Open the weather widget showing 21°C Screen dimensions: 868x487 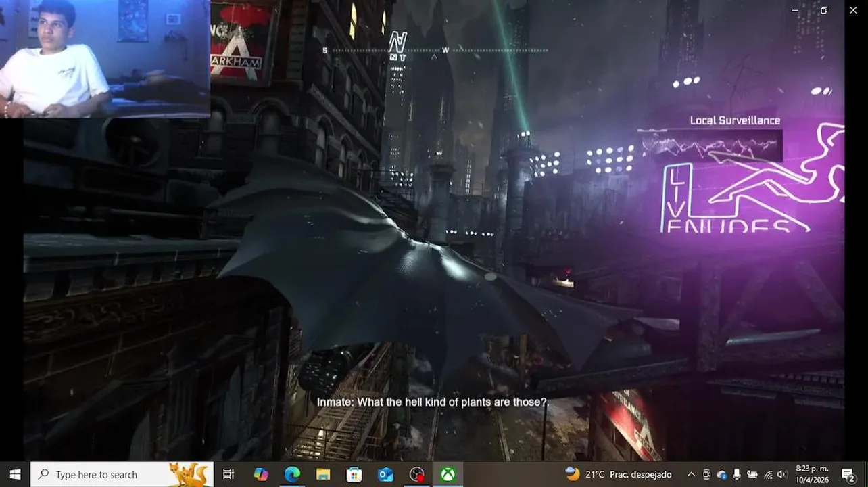[619, 474]
